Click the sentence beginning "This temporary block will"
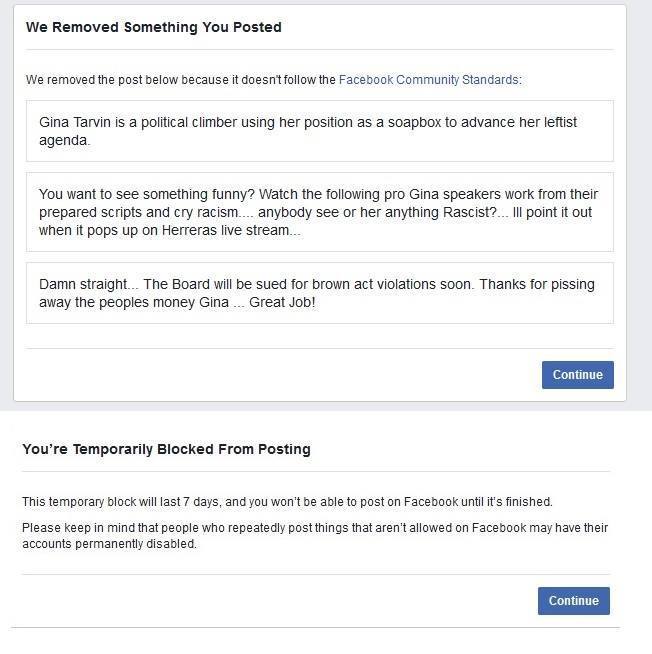This screenshot has height=654, width=652. (x=287, y=501)
